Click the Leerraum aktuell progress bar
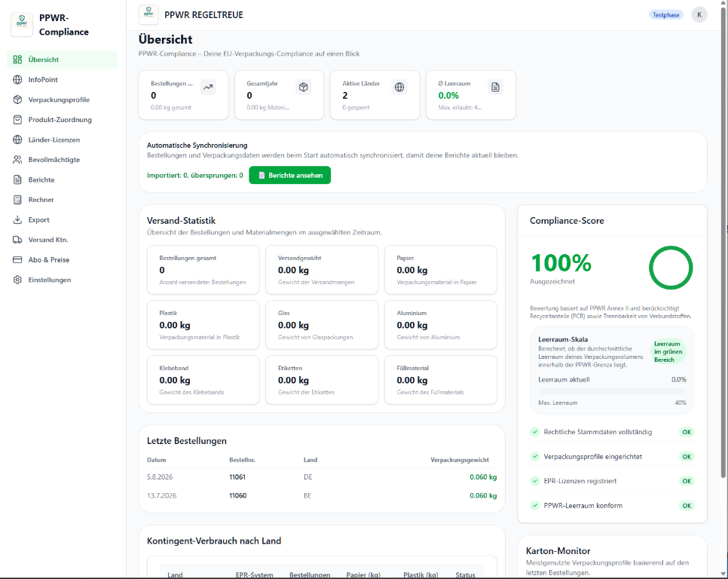This screenshot has width=728, height=579. pos(612,391)
